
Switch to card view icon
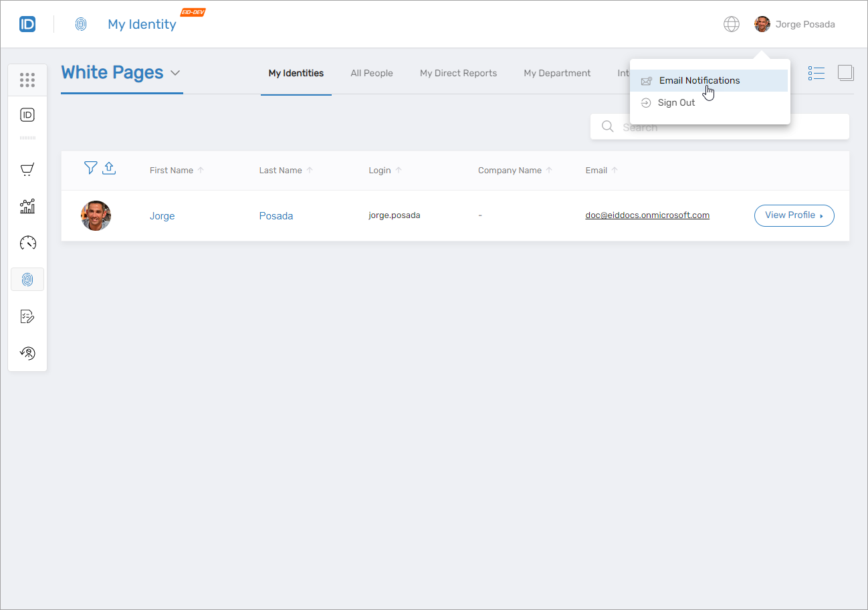tap(846, 73)
